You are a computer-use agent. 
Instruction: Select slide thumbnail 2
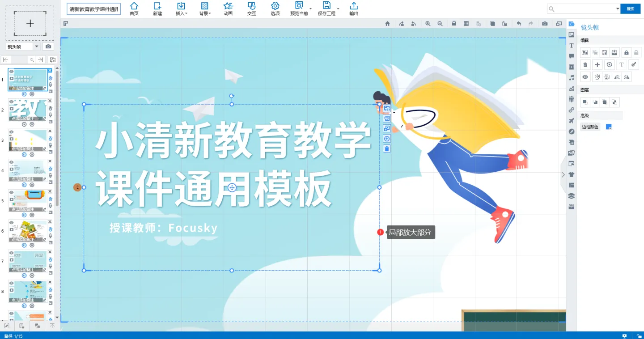[28, 110]
